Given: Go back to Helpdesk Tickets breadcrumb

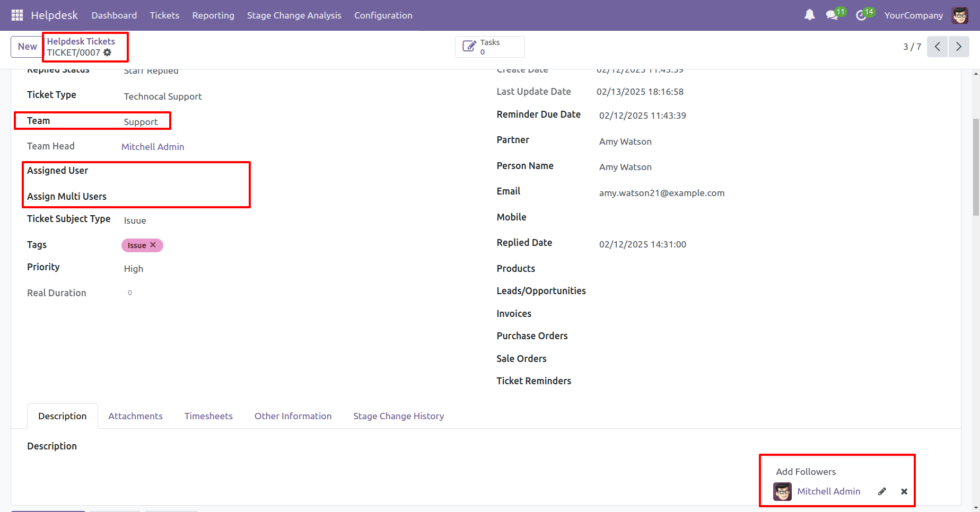Looking at the screenshot, I should [x=81, y=41].
